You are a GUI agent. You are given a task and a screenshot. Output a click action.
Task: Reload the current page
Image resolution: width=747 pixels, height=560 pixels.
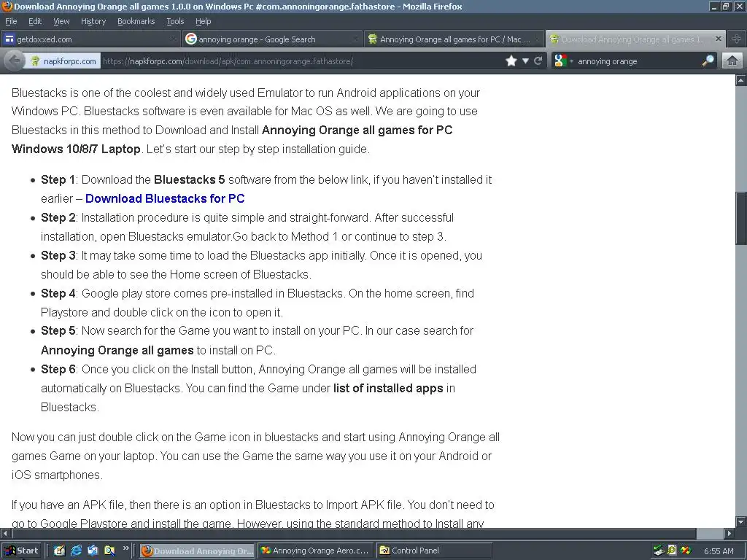tap(538, 61)
